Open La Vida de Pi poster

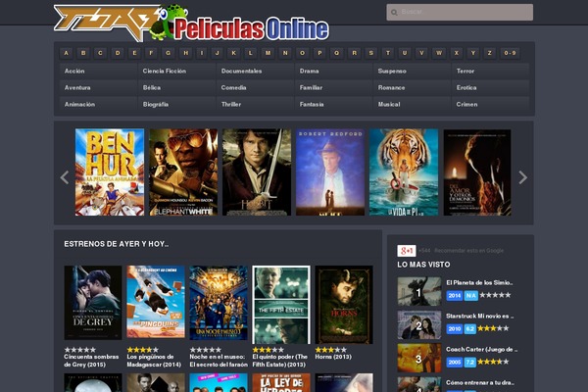click(x=404, y=172)
